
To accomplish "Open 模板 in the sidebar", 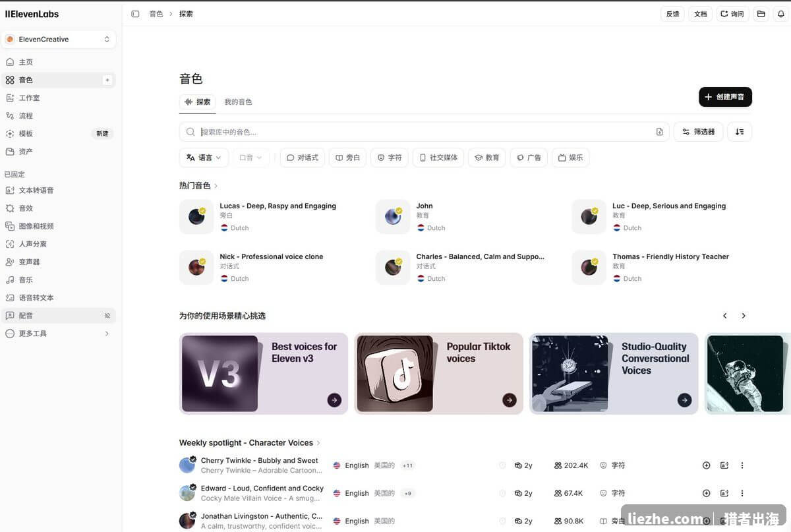I will click(x=58, y=133).
